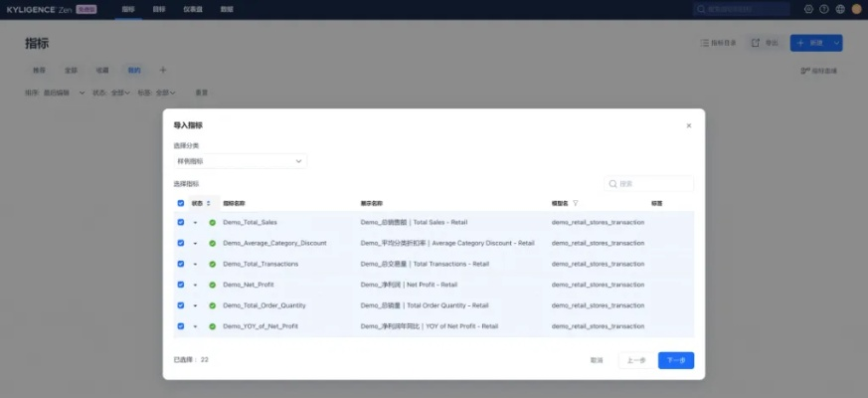Image resolution: width=868 pixels, height=398 pixels.
Task: Click the sort arrows icon in 状态 column
Action: click(x=209, y=203)
